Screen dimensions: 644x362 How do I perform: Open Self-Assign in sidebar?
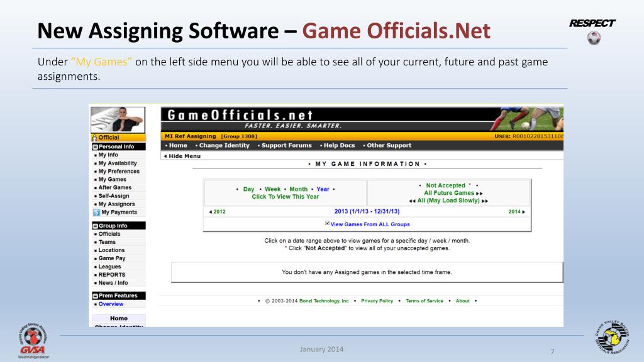(x=114, y=196)
